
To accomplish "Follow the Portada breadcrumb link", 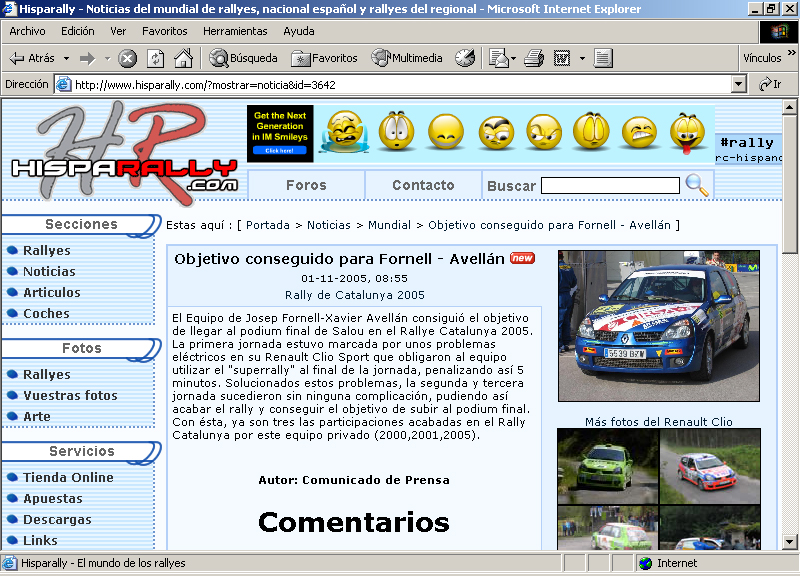I will pos(268,225).
